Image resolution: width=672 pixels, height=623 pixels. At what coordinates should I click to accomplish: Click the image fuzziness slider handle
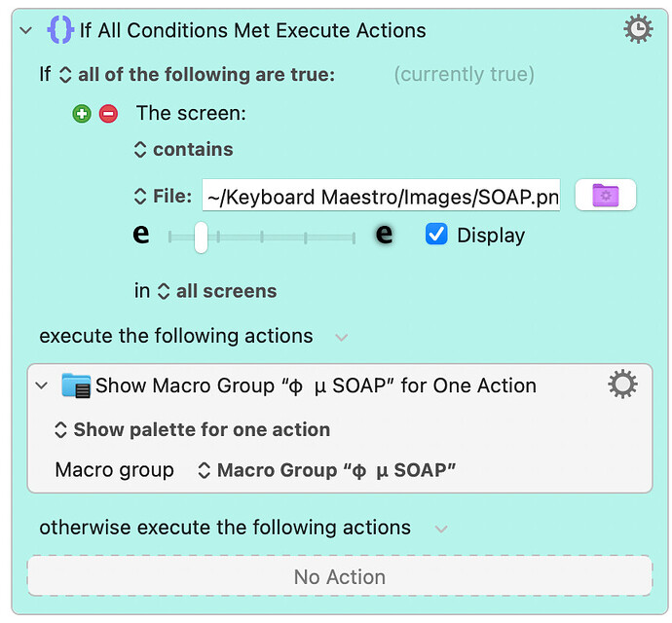(x=201, y=237)
